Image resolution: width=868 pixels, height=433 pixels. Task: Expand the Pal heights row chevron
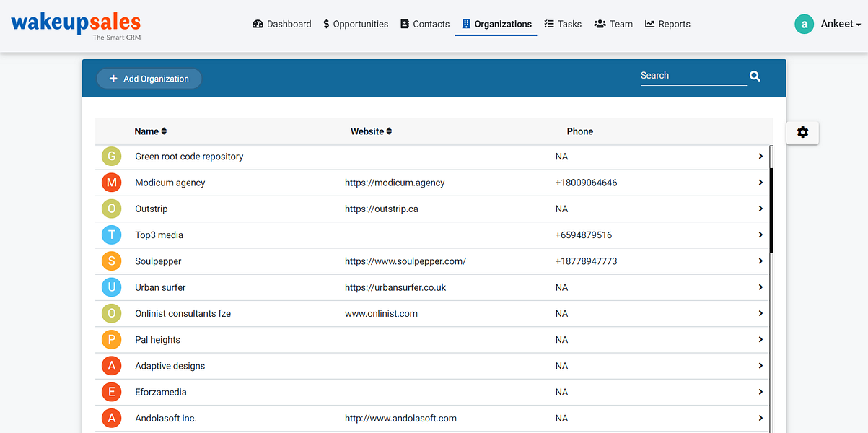pyautogui.click(x=760, y=339)
